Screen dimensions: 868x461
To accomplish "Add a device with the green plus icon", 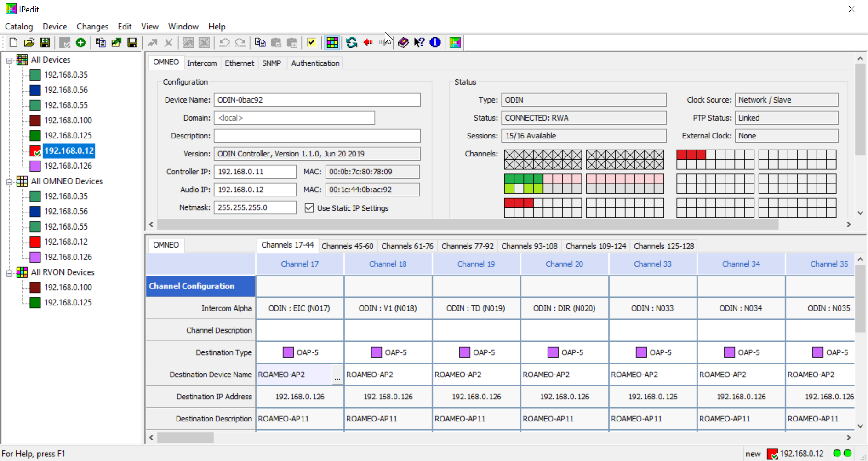I will click(81, 43).
